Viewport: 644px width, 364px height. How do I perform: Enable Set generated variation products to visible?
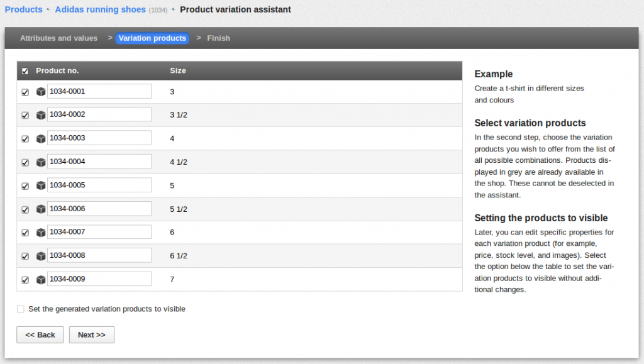pyautogui.click(x=21, y=309)
